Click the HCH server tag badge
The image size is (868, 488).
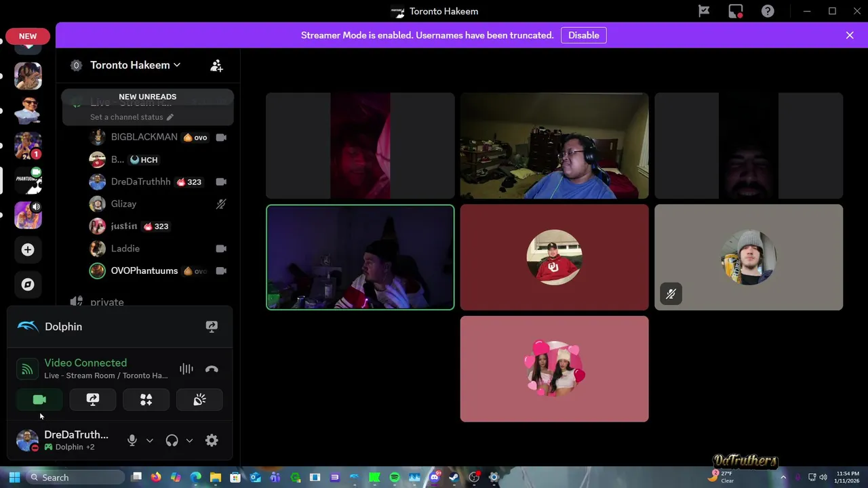(144, 160)
